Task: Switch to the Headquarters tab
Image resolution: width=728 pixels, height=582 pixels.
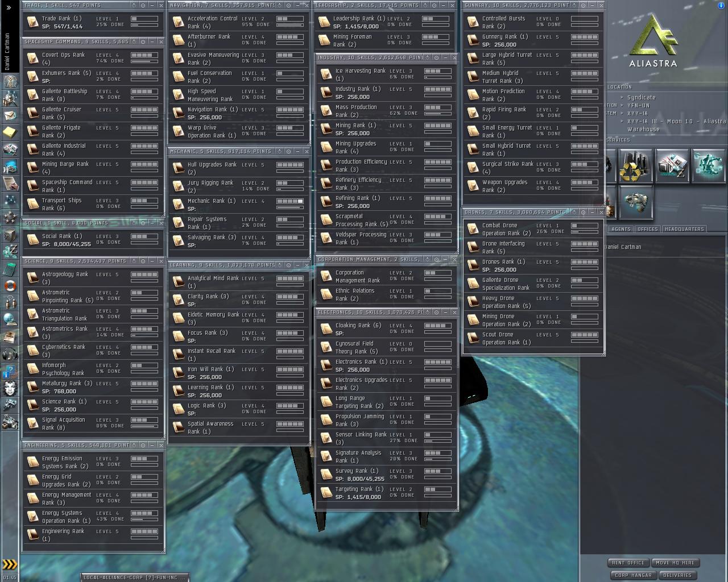Action: [684, 229]
